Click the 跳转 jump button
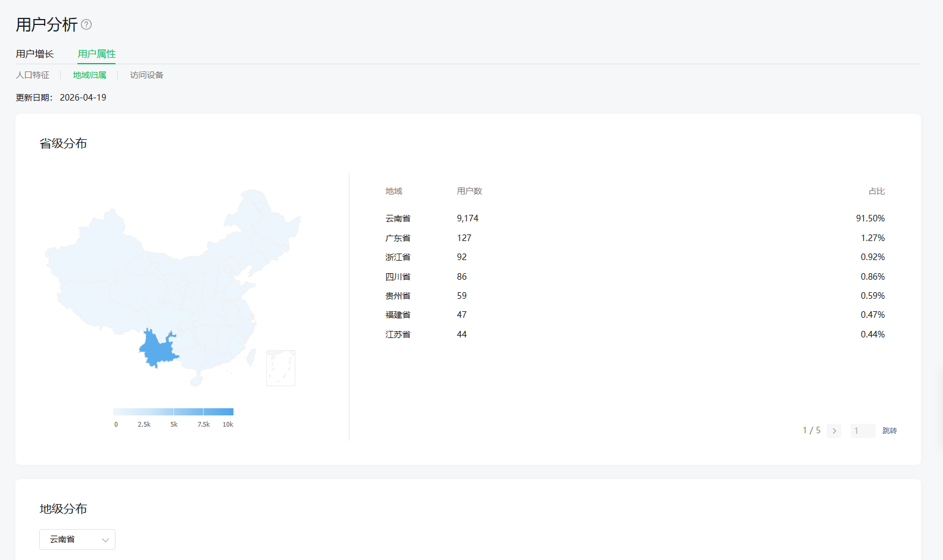This screenshot has width=943, height=560. [889, 431]
